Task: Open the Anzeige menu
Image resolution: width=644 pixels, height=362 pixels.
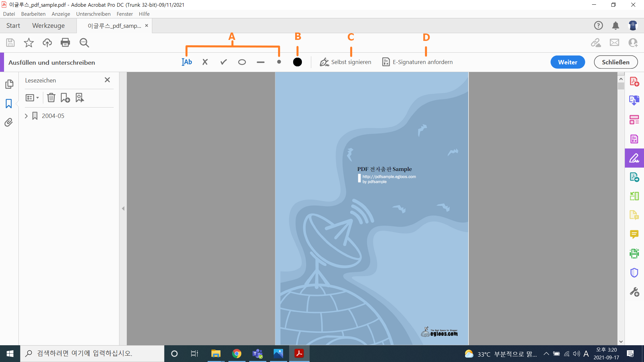Action: tap(61, 14)
